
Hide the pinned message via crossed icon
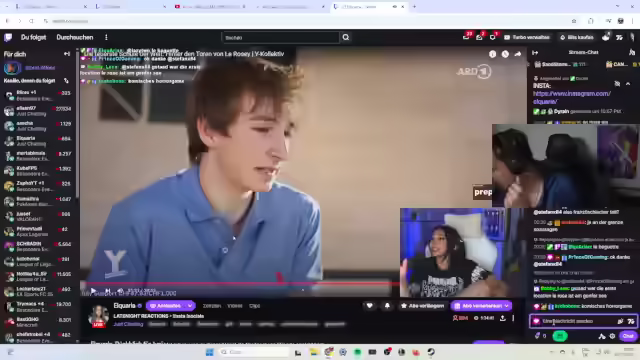click(617, 84)
